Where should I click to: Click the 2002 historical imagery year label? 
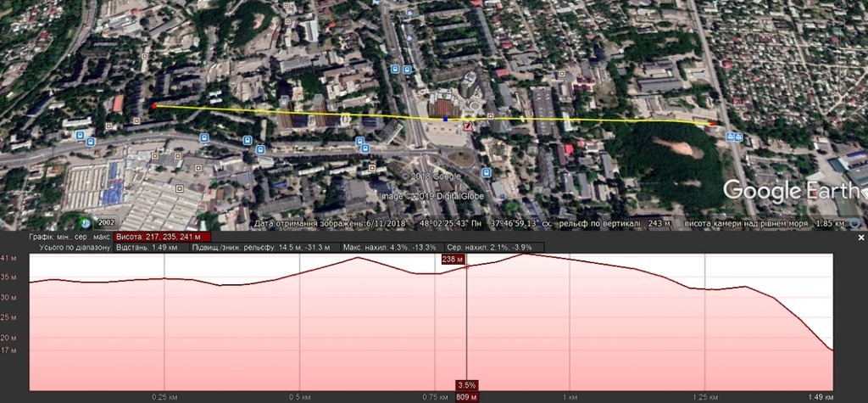pos(107,223)
